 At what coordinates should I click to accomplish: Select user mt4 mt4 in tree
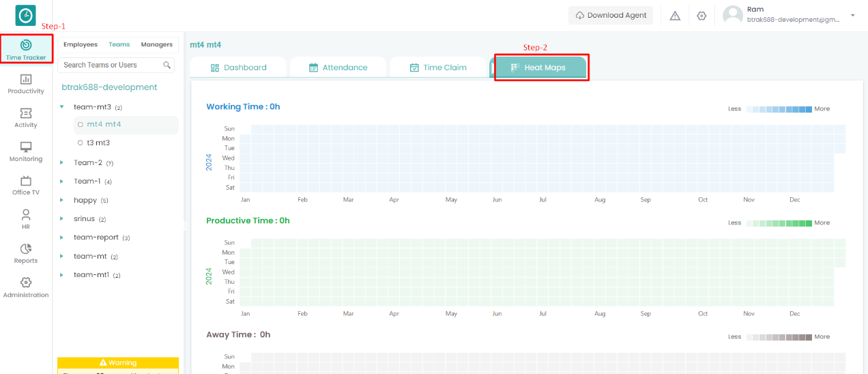click(126, 125)
